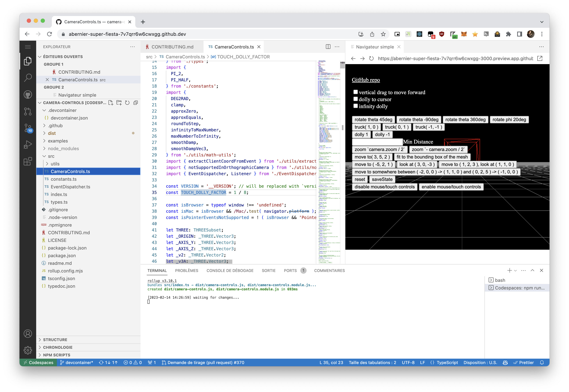
Task: Click the Prettier status bar item
Action: (x=524, y=362)
